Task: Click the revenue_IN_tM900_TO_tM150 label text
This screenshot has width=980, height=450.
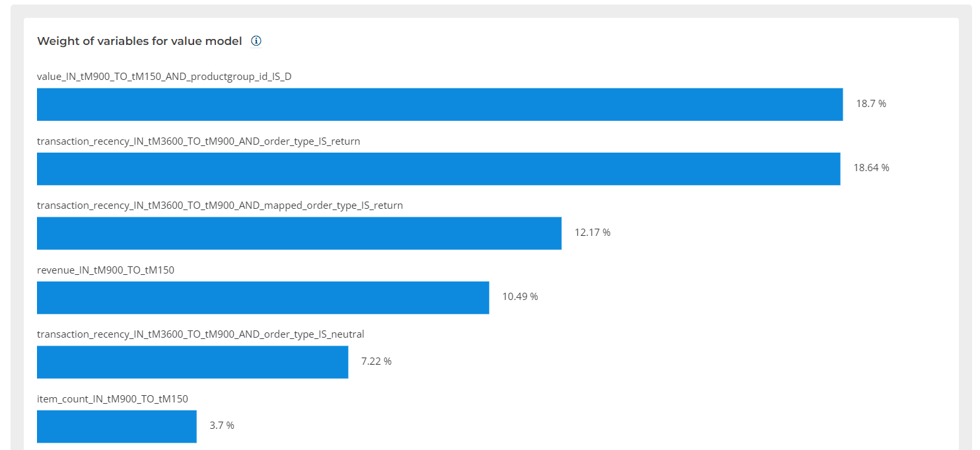Action: click(x=106, y=270)
